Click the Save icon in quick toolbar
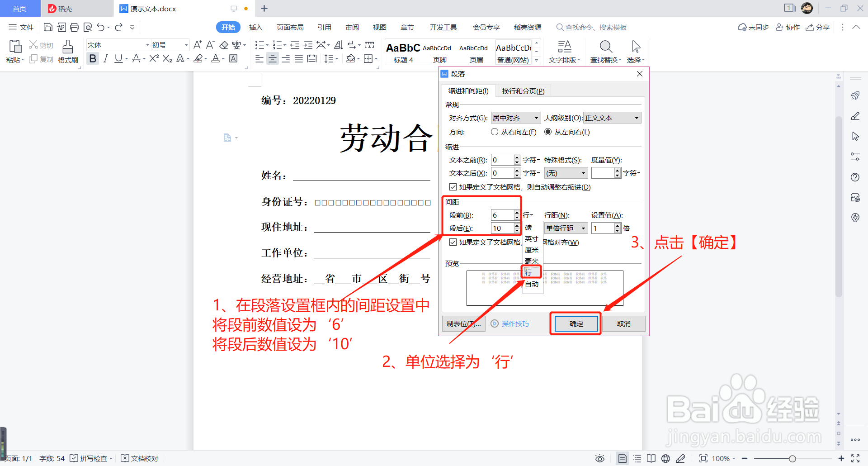The image size is (868, 466). (x=48, y=27)
